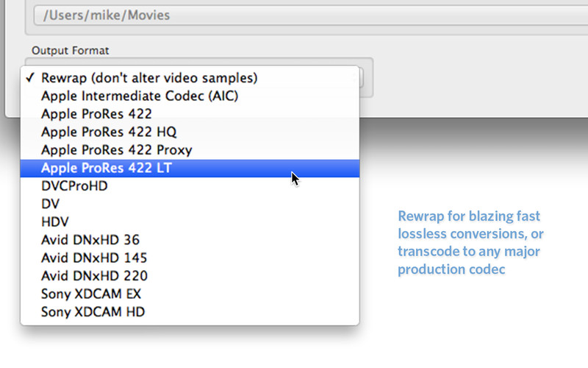Select highlighted Apple ProRes 422 LT
588x368 pixels.
pyautogui.click(x=190, y=169)
